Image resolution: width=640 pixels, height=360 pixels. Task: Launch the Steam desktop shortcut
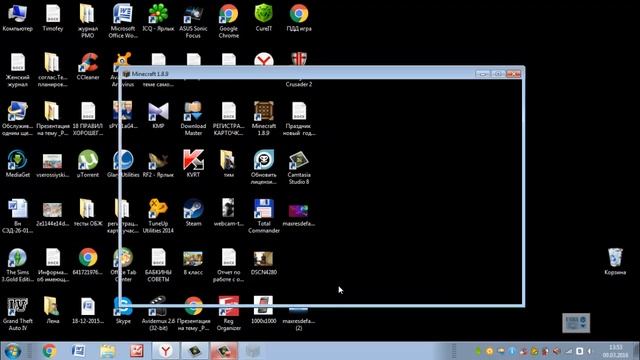193,213
